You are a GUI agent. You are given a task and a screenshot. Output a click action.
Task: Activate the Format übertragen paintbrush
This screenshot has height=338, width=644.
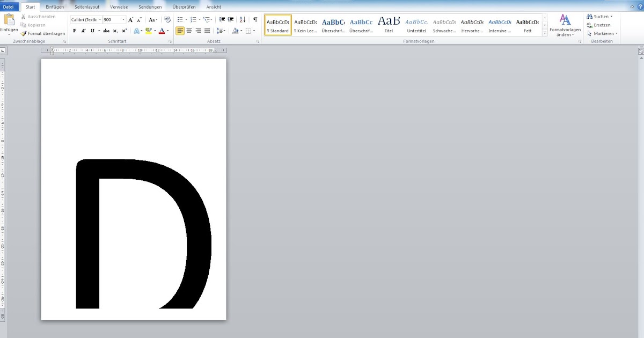pos(24,33)
